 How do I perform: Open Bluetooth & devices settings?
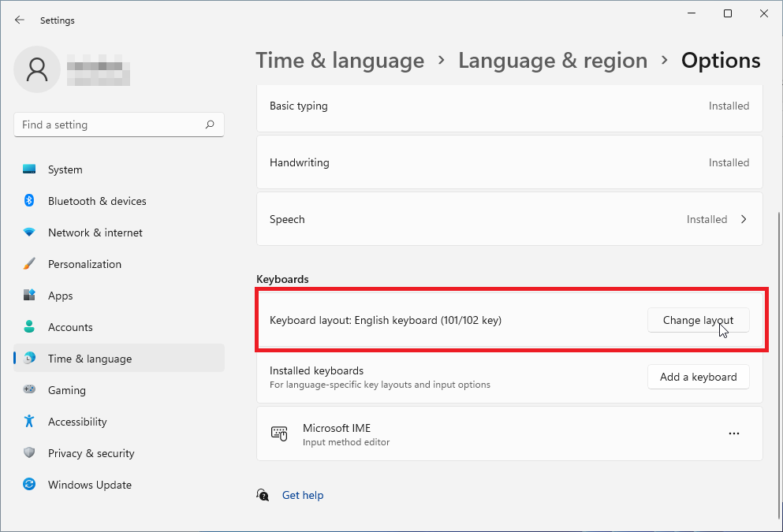coord(97,201)
